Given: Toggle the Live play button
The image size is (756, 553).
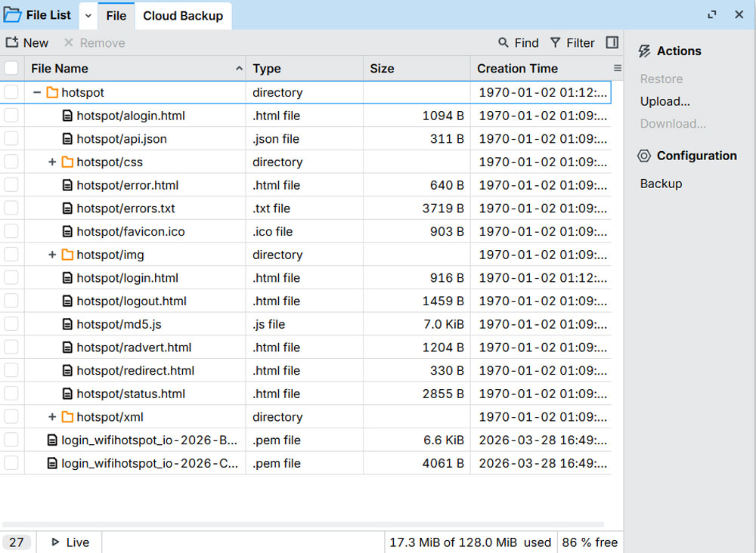Looking at the screenshot, I should click(55, 542).
